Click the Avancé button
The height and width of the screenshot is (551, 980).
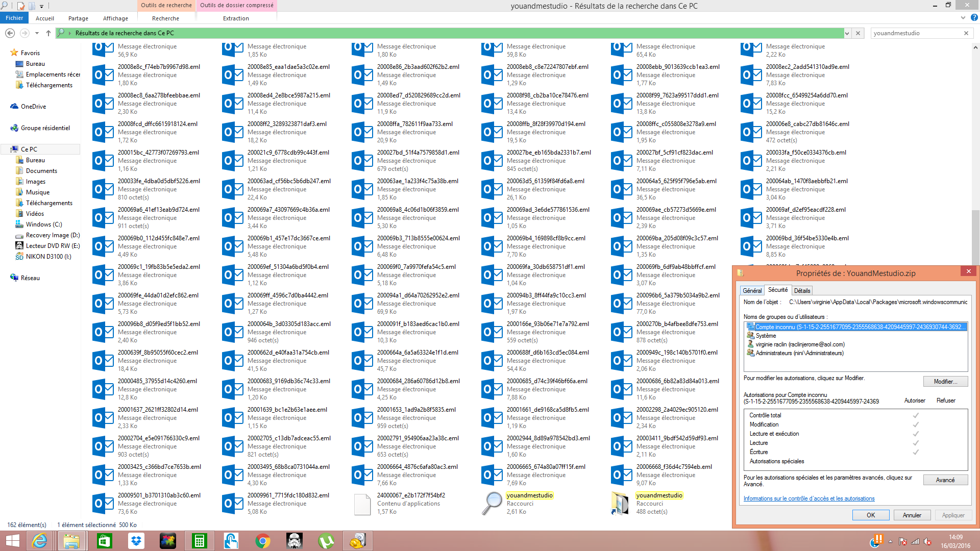[945, 480]
